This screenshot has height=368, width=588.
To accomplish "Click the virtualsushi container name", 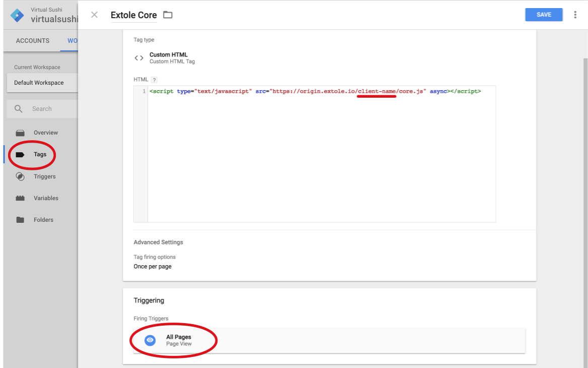I will [54, 19].
